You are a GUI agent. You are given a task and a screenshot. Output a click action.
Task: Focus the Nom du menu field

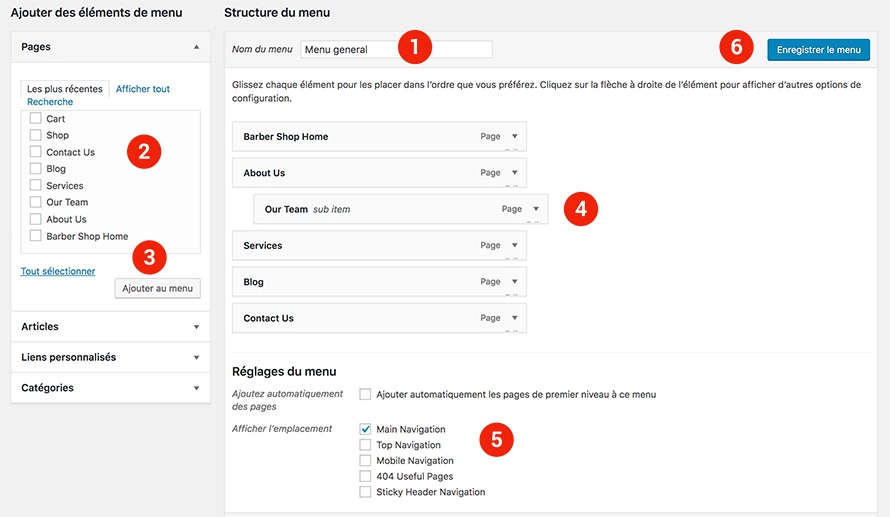click(396, 49)
